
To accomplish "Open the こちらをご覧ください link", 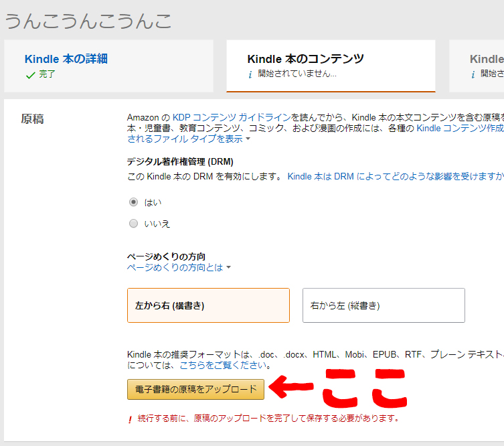I will coord(223,365).
